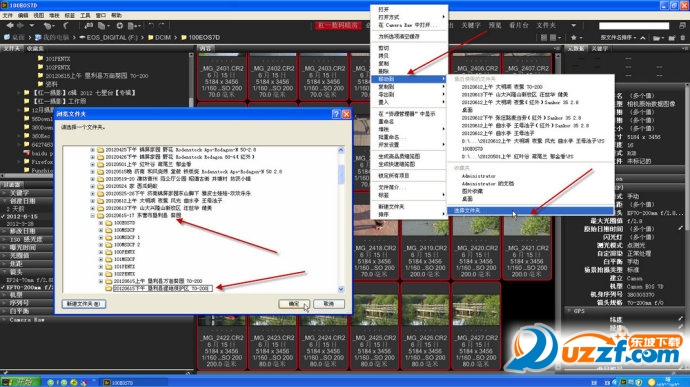Select the _MG_2401.CR2 thumbnail

(x=222, y=77)
